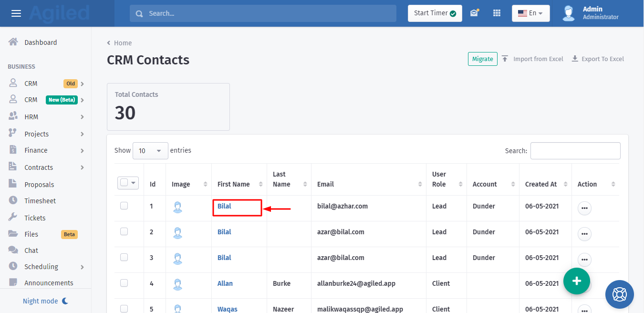The image size is (644, 313).
Task: Go to Tickets in the sidebar
Action: 35,218
